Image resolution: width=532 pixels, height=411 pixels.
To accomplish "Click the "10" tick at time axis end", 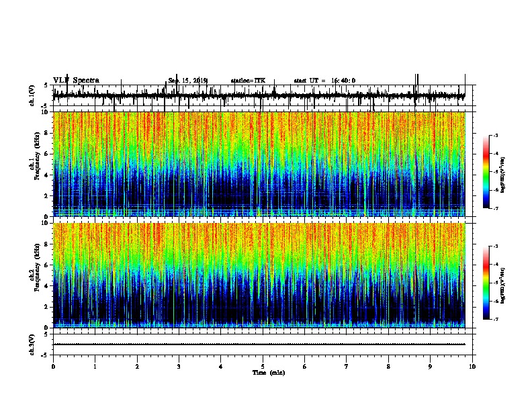I will pos(472,367).
